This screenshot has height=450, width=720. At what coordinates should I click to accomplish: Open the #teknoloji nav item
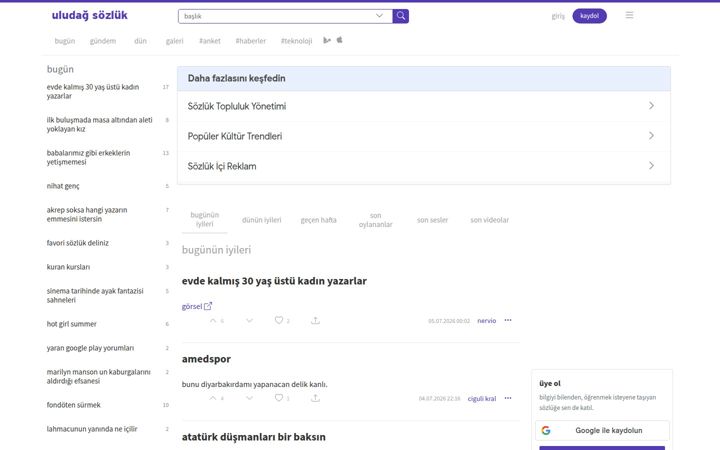pos(297,41)
